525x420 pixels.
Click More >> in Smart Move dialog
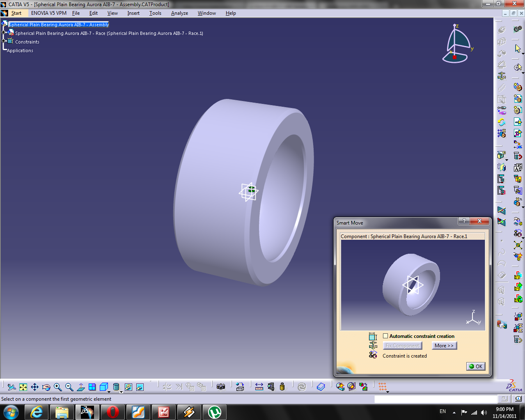pyautogui.click(x=444, y=346)
